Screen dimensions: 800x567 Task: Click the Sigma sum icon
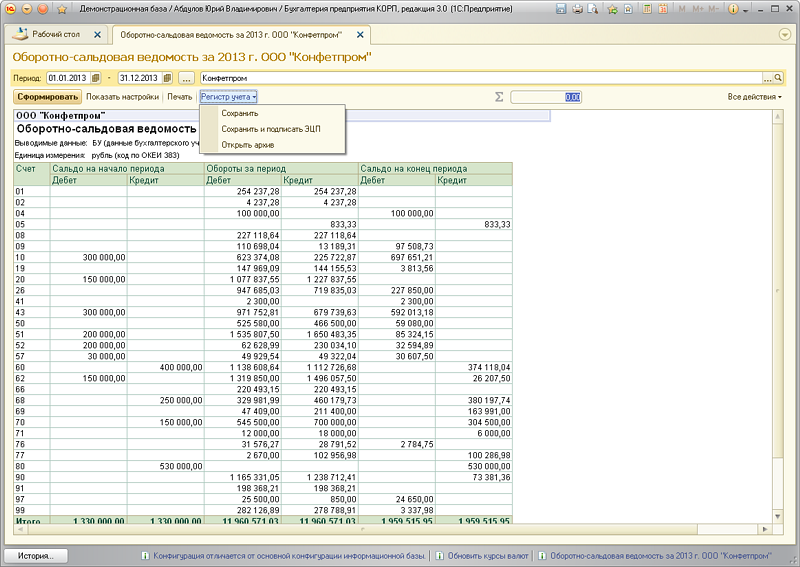(x=499, y=97)
